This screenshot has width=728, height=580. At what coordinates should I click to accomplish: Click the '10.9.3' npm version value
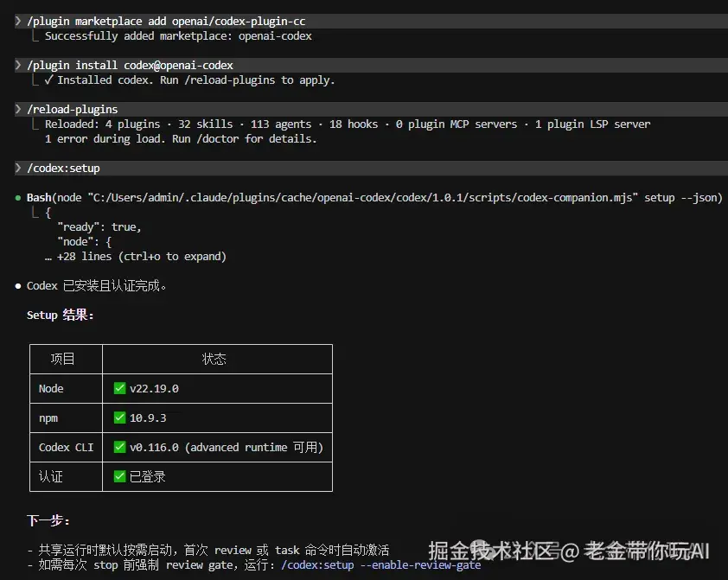[148, 418]
